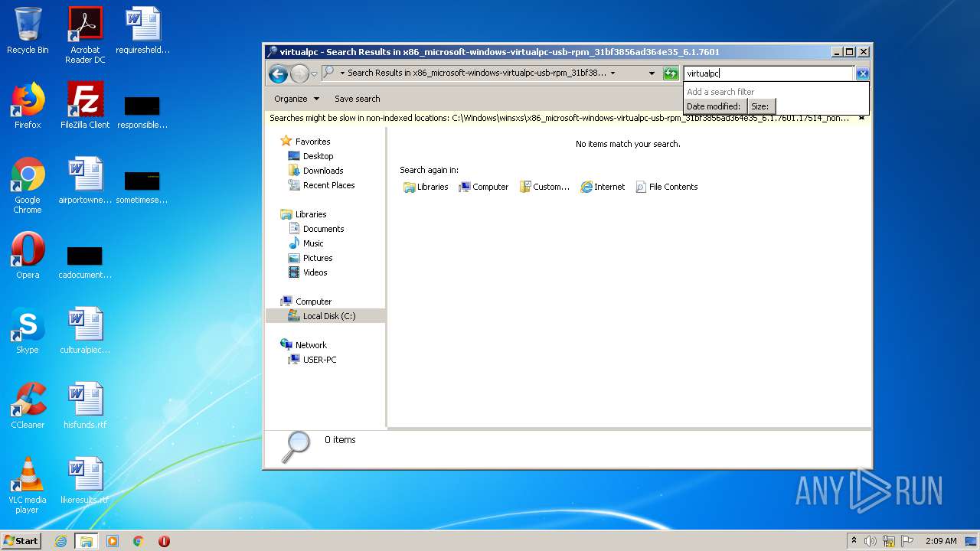
Task: Open the Start menu
Action: (x=21, y=540)
